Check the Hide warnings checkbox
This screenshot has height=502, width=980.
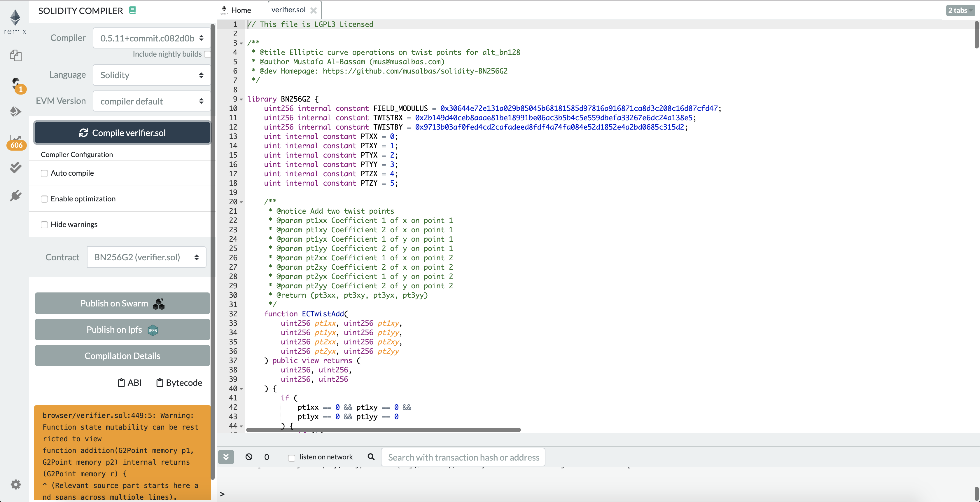(45, 224)
